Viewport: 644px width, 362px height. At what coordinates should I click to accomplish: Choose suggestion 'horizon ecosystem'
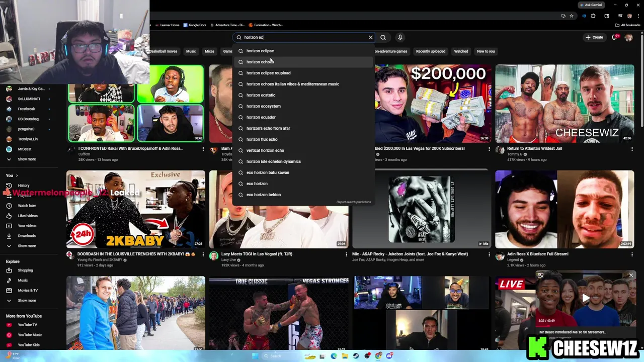304,106
